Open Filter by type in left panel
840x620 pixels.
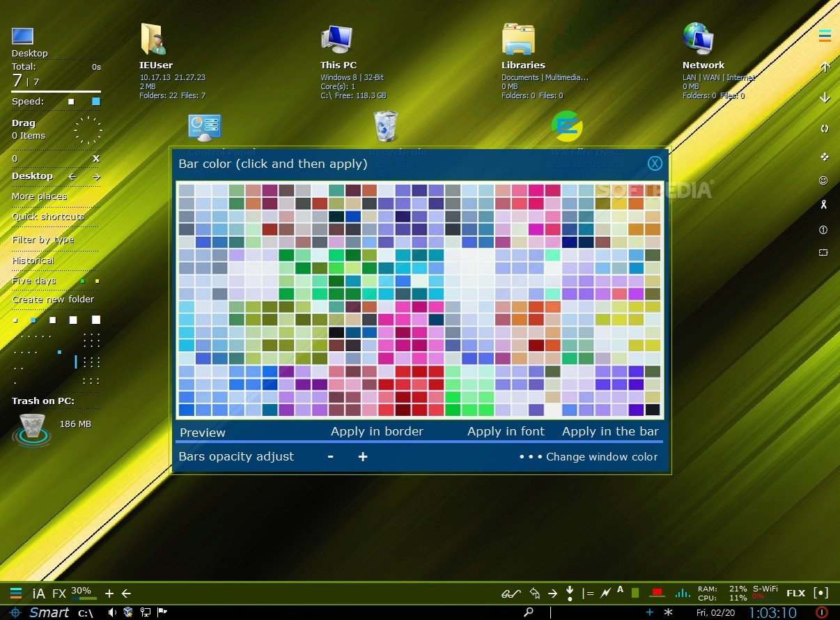point(42,240)
